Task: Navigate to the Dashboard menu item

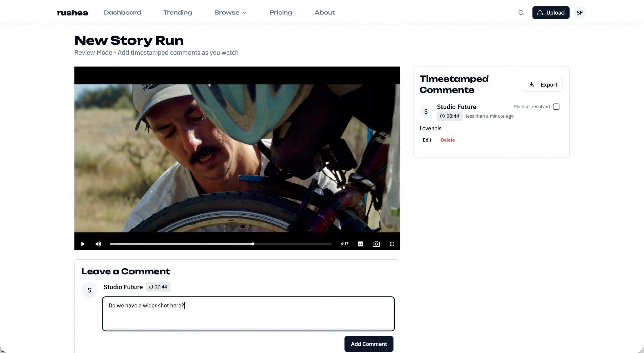Action: (x=122, y=12)
